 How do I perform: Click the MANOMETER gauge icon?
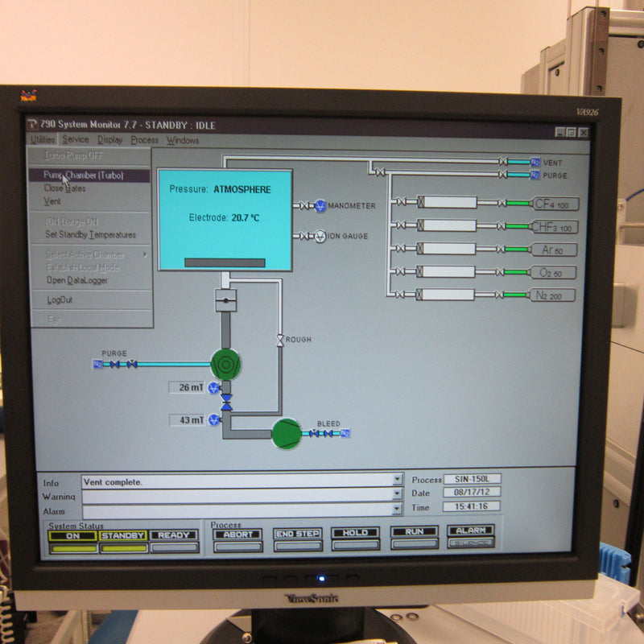pyautogui.click(x=320, y=206)
